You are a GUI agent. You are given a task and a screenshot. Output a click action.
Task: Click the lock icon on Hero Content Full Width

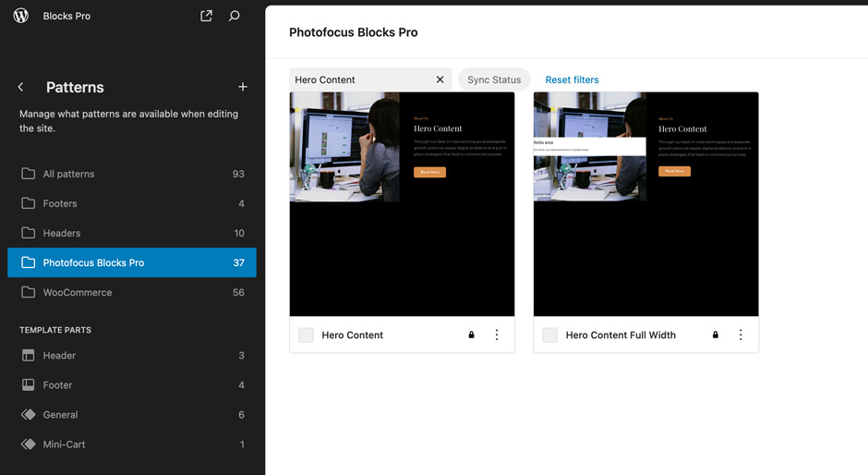715,335
